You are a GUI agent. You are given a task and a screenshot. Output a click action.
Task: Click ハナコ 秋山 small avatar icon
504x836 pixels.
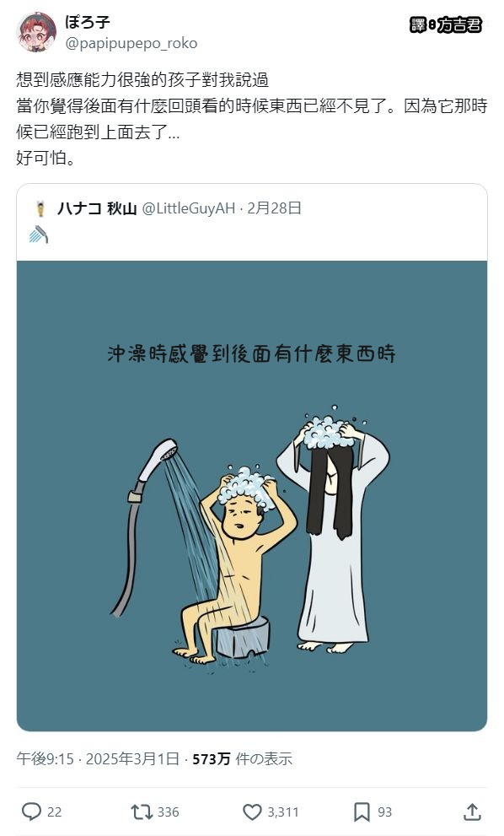coord(40,208)
